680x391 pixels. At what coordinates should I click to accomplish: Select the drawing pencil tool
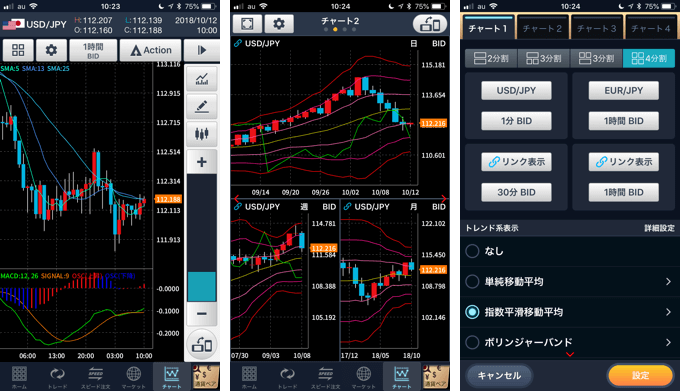(x=202, y=106)
